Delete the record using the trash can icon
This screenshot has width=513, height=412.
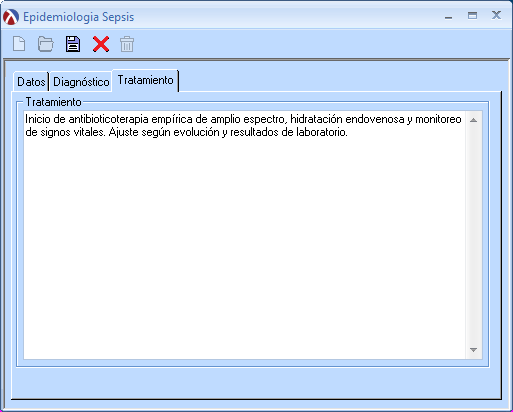point(127,44)
